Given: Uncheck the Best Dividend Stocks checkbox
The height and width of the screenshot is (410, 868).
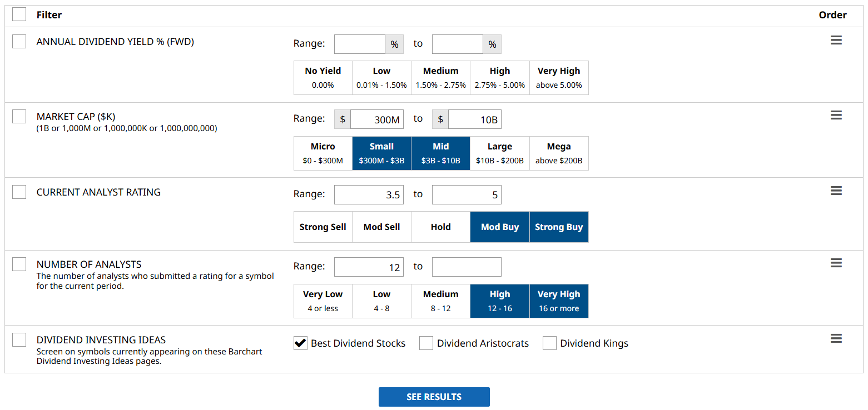Looking at the screenshot, I should [300, 343].
